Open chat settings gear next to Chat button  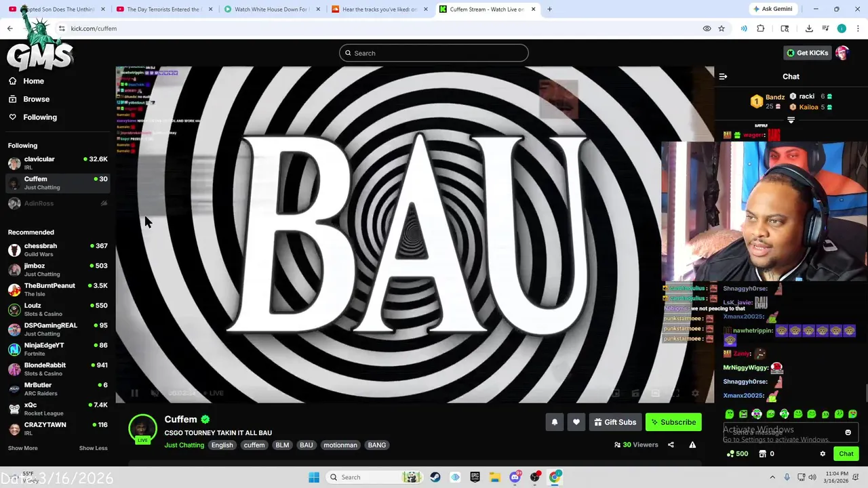823,454
